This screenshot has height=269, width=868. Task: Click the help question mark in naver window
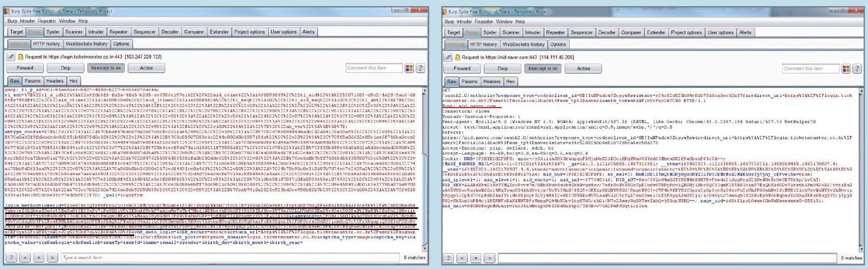pyautogui.click(x=857, y=69)
